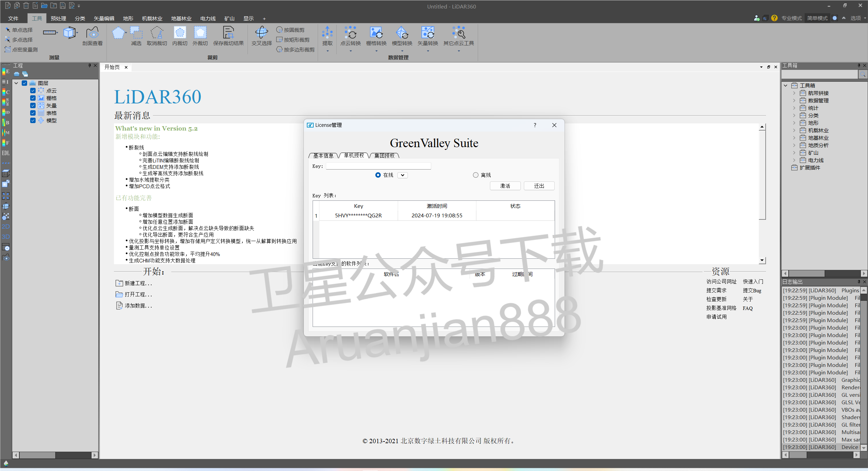Open the 访问公司网址 company website link
This screenshot has width=868, height=471.
coord(722,281)
